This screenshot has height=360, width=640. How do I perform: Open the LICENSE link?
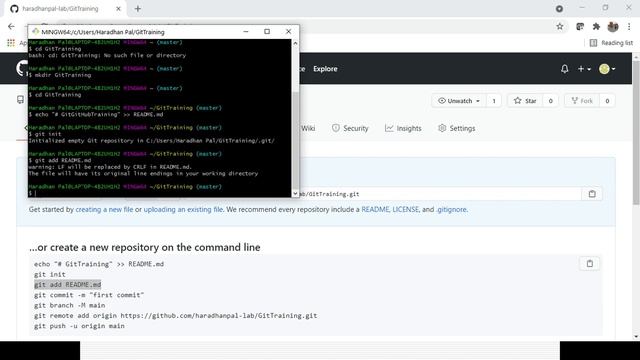click(406, 209)
